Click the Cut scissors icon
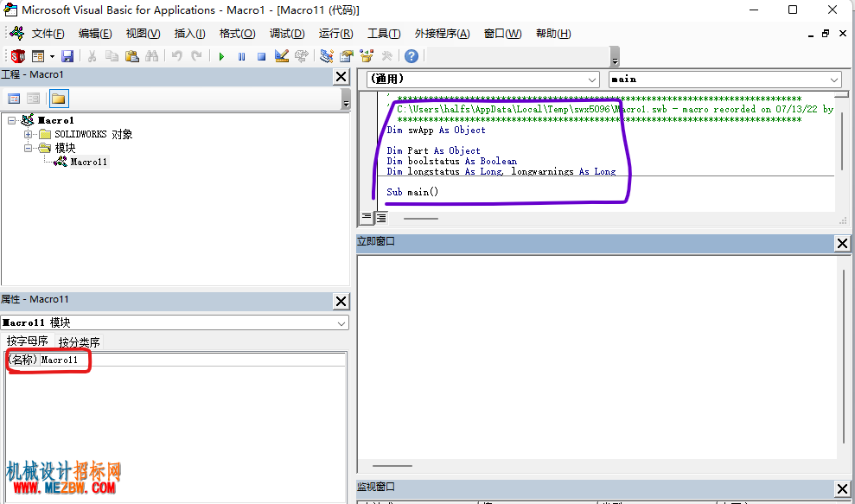 pyautogui.click(x=93, y=55)
